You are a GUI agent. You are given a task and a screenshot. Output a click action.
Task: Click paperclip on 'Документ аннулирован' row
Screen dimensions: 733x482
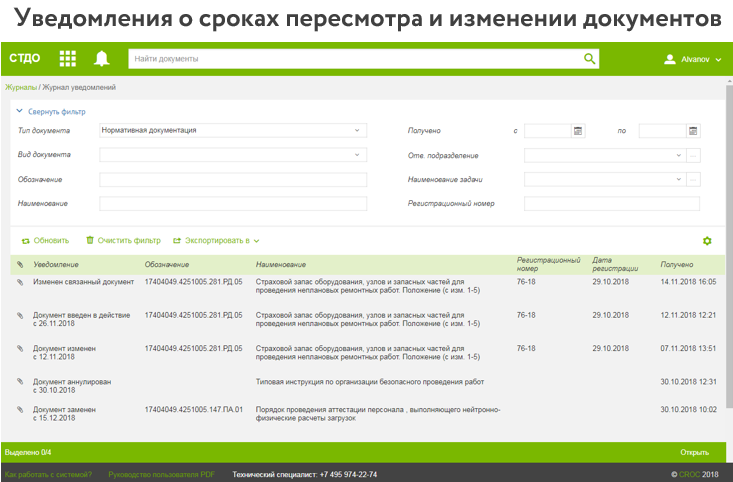(x=20, y=382)
